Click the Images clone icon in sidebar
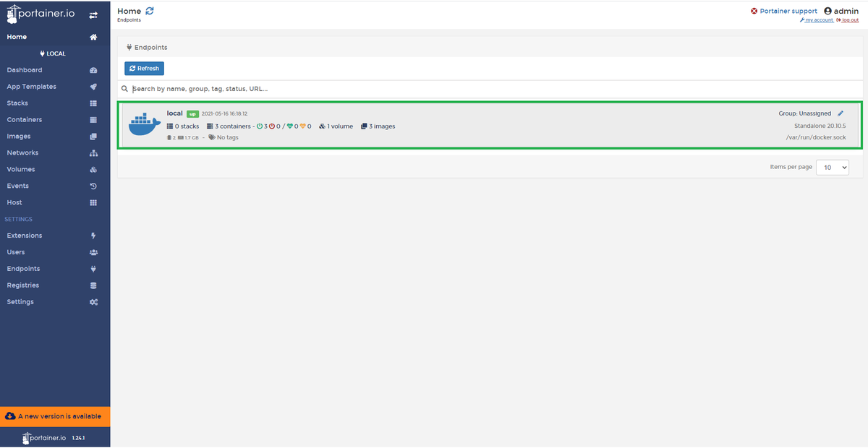Viewport: 868px width, 448px height. (93, 137)
